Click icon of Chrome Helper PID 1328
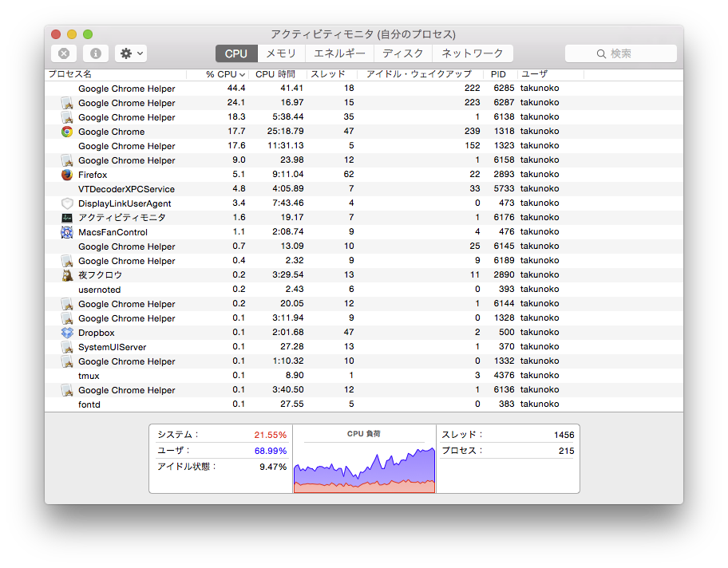 [67, 318]
